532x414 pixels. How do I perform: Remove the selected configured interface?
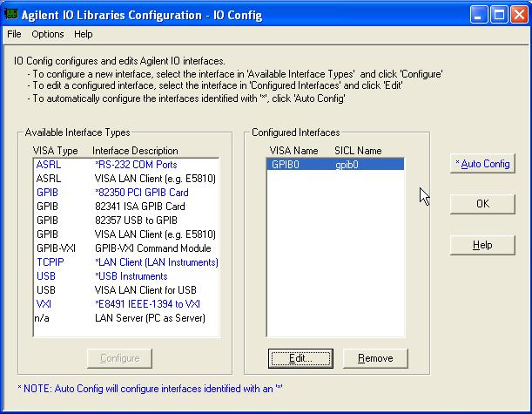point(375,358)
